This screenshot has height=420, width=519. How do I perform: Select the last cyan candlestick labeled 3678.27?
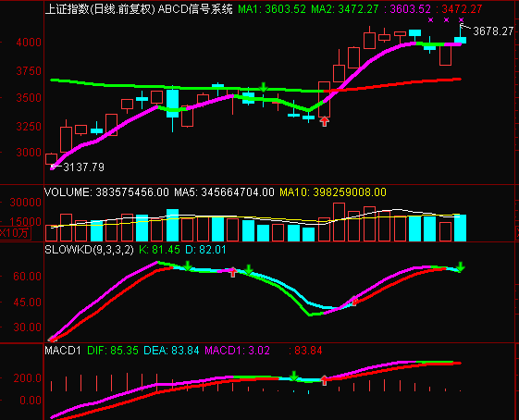(461, 40)
